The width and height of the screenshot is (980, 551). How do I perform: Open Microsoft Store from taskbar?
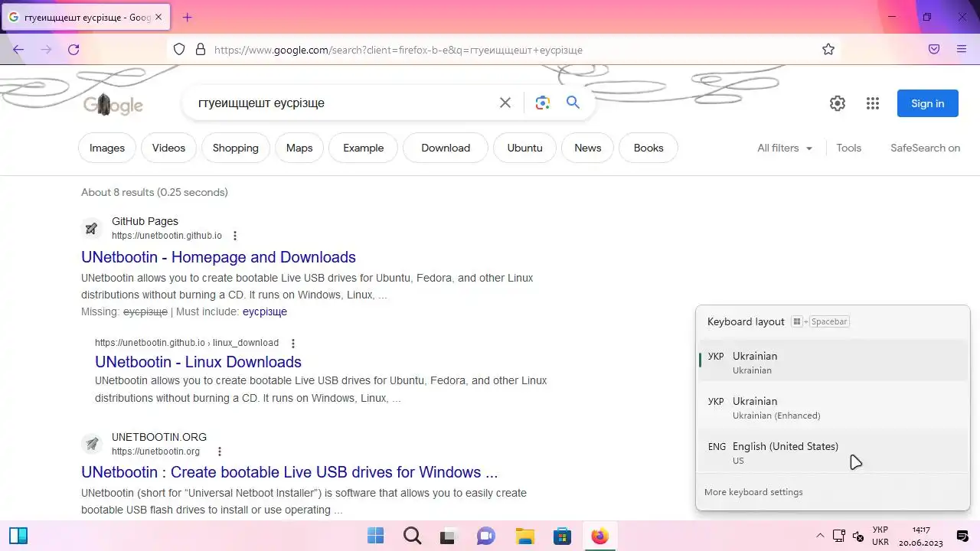(562, 536)
